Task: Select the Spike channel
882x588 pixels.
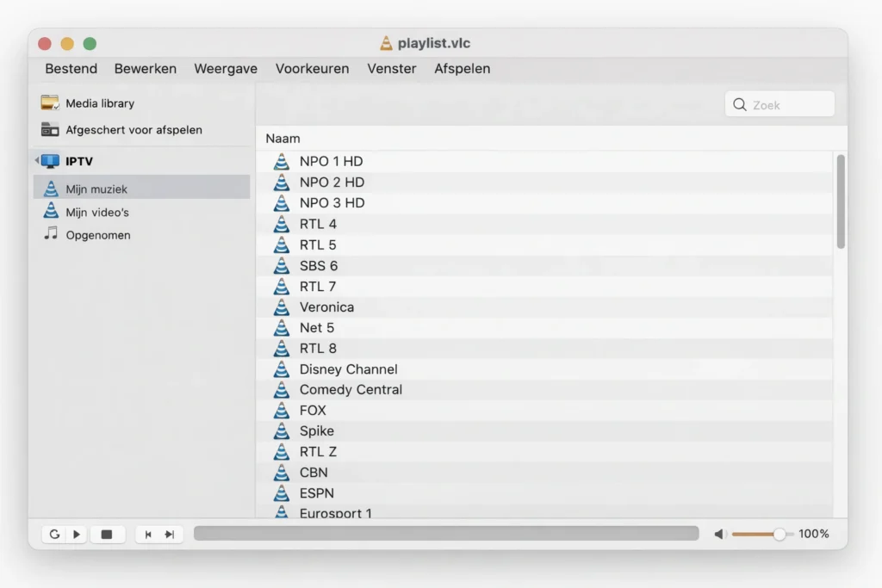Action: pos(544,431)
